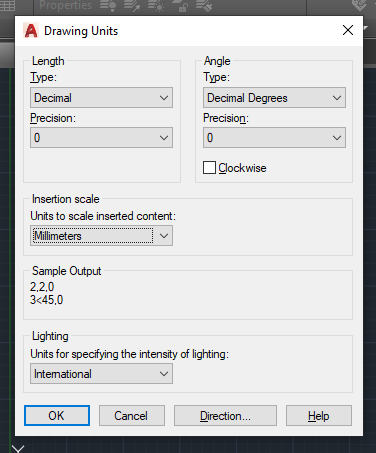
Task: Open the Direction... settings button
Action: pos(225,416)
